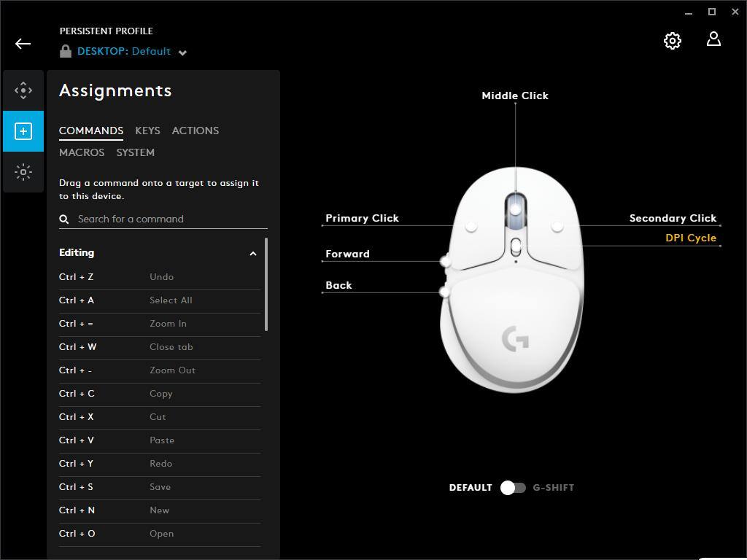Select the Ctrl + C Copy command
Viewport: 747px width, 560px height.
159,394
